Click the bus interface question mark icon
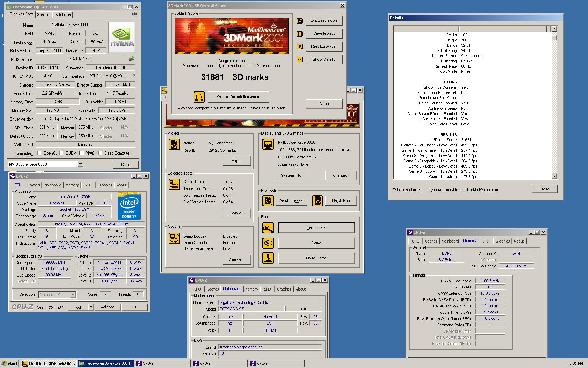Image resolution: width=588 pixels, height=368 pixels. (x=134, y=76)
